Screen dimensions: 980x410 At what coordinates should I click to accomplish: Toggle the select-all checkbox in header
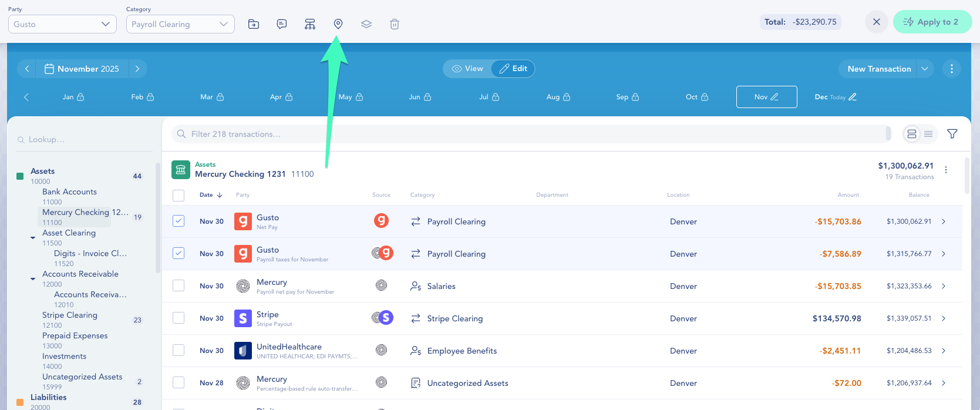tap(179, 195)
